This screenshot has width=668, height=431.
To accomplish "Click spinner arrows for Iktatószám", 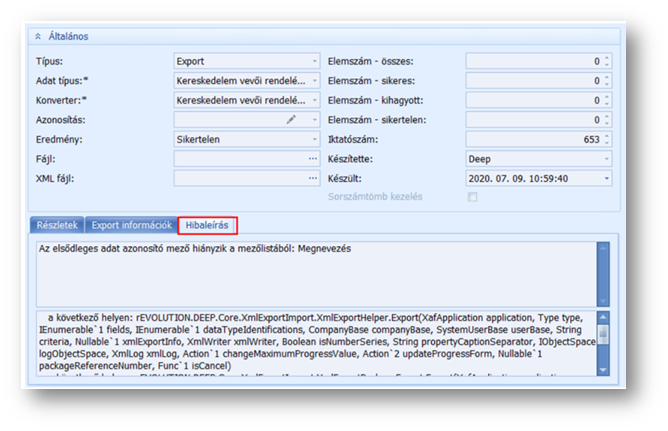I will [x=606, y=139].
